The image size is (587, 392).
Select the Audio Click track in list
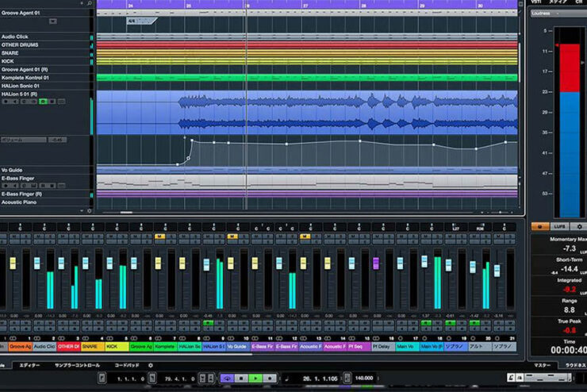click(x=45, y=37)
